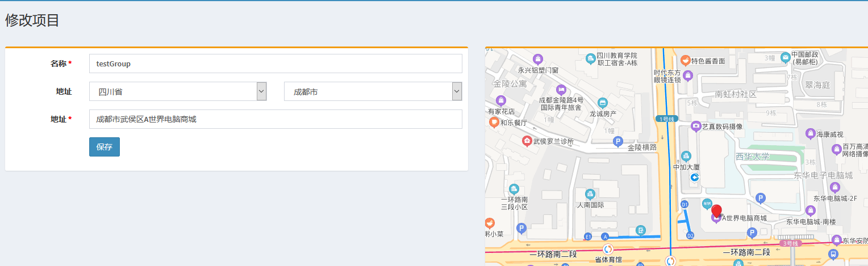Click the 名称 field containing testGroup
868x266 pixels.
point(276,64)
